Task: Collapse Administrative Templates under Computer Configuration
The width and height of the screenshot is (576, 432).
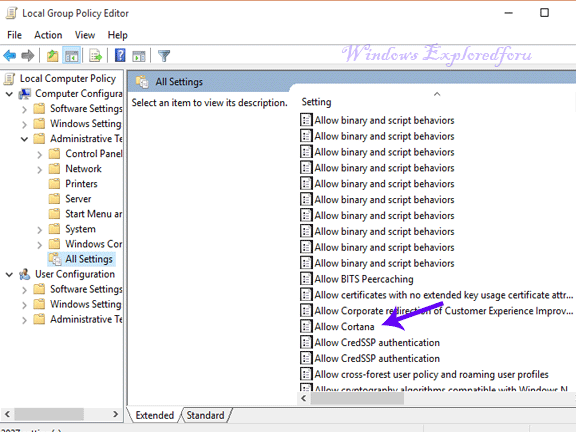Action: pyautogui.click(x=24, y=139)
